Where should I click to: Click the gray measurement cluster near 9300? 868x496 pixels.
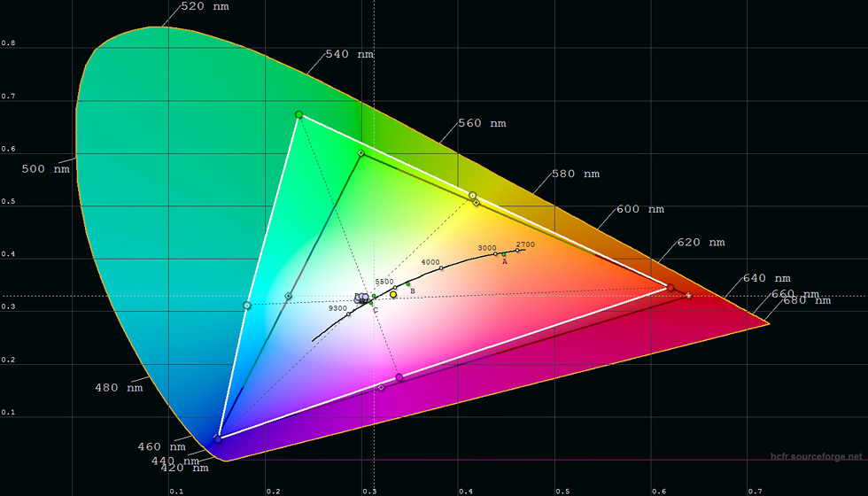(361, 298)
